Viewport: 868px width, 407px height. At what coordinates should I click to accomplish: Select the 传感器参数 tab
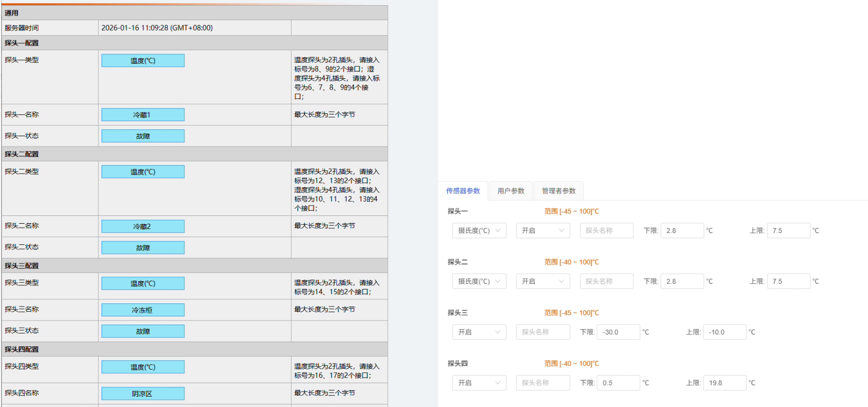463,191
